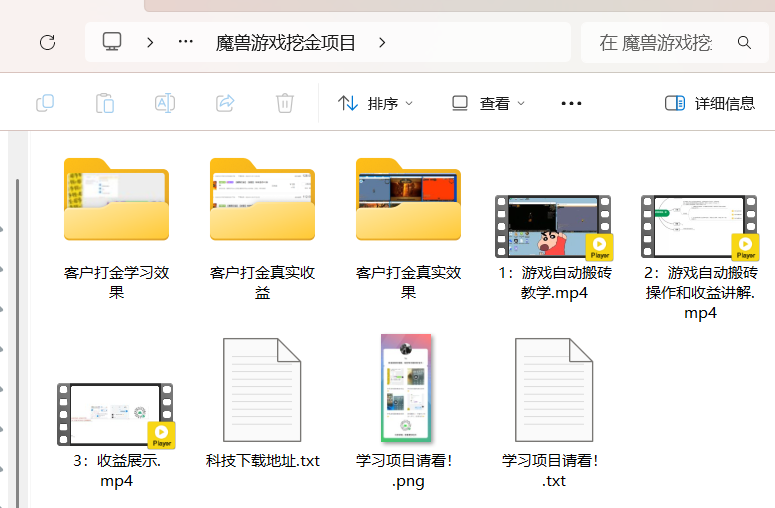Click the This PC monitor icon
775x508 pixels.
tap(112, 42)
